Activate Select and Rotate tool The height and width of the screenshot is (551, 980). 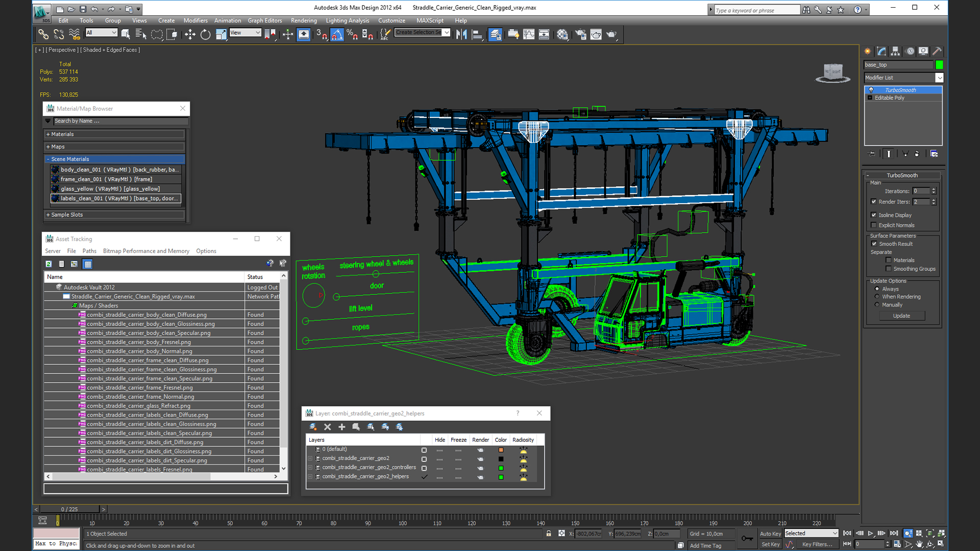[205, 34]
